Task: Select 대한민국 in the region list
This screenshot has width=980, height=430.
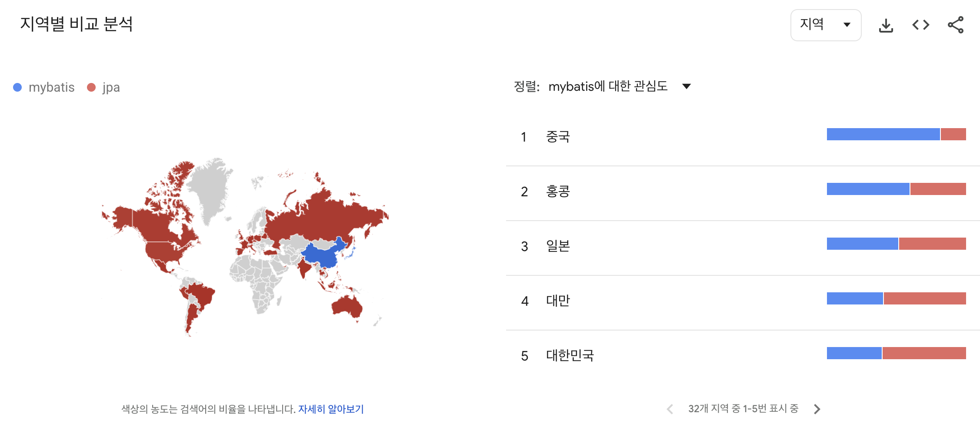Action: 570,356
